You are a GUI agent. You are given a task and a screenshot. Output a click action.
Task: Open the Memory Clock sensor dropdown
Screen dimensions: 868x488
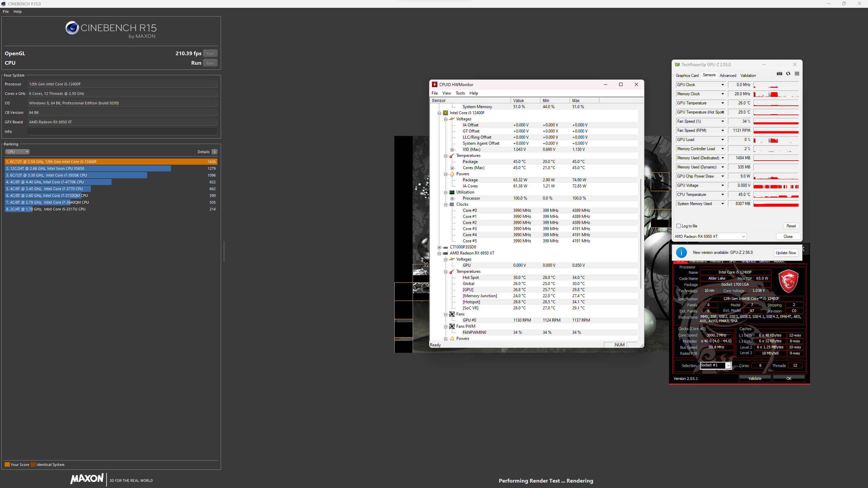pyautogui.click(x=723, y=94)
